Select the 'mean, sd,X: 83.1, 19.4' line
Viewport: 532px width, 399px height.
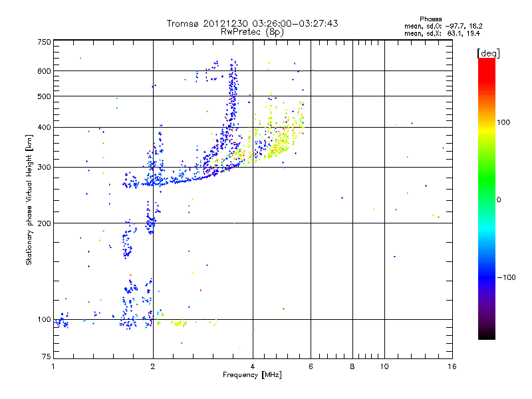pyautogui.click(x=442, y=33)
